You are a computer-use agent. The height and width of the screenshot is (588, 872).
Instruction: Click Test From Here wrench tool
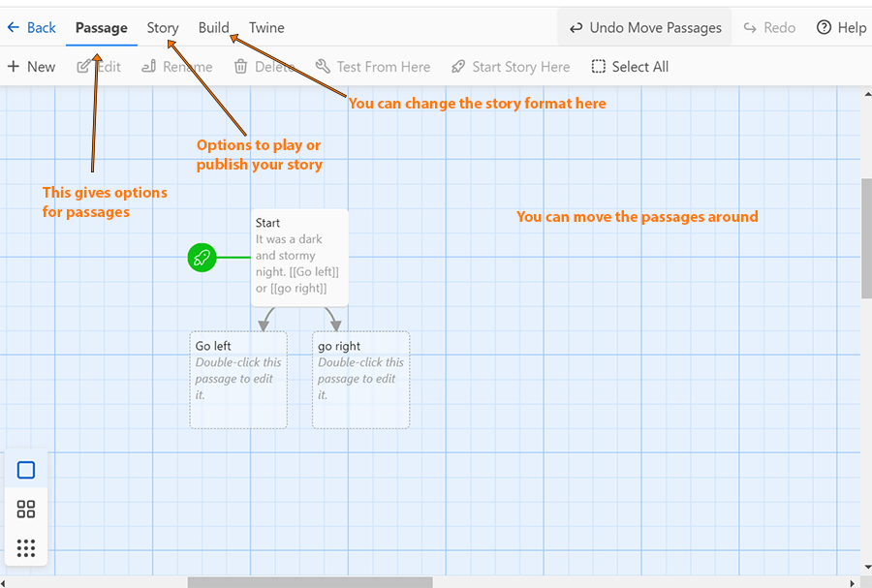[373, 67]
